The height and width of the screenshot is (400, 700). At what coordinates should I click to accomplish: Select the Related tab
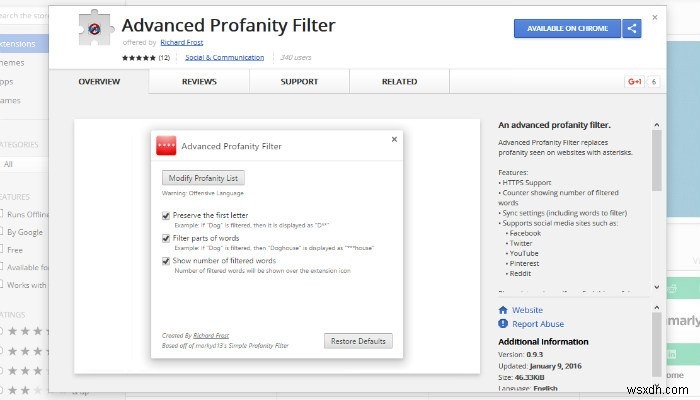[399, 81]
